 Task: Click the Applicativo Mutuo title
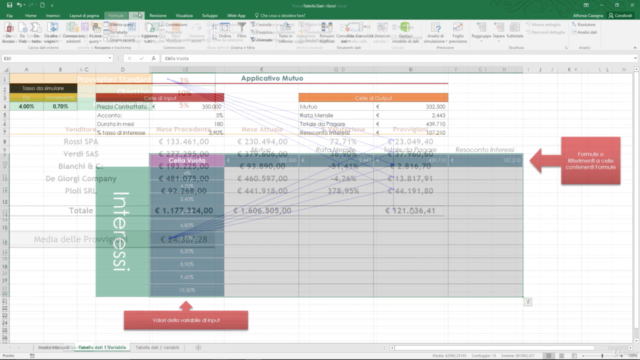[272, 78]
